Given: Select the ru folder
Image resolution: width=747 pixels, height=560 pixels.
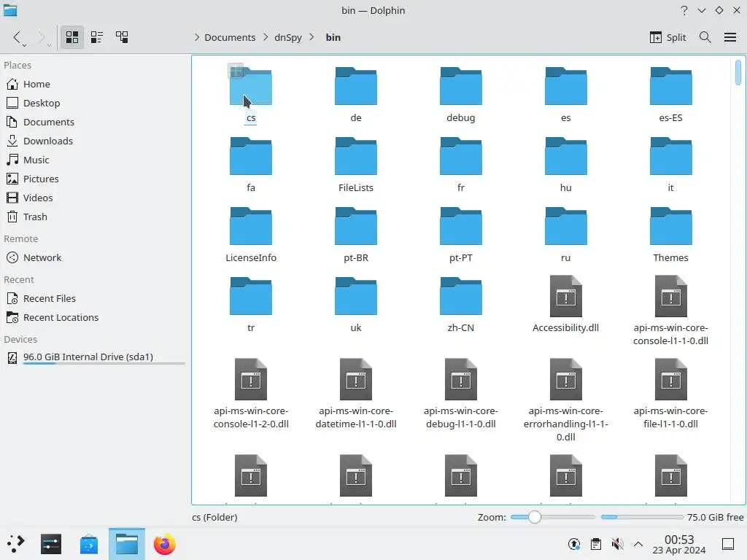Looking at the screenshot, I should [x=566, y=234].
